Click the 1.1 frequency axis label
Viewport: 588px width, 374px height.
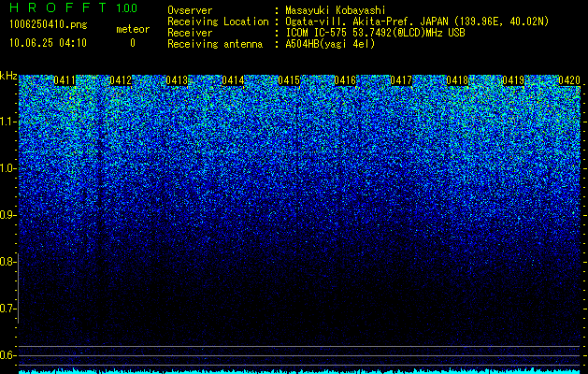[x=7, y=122]
